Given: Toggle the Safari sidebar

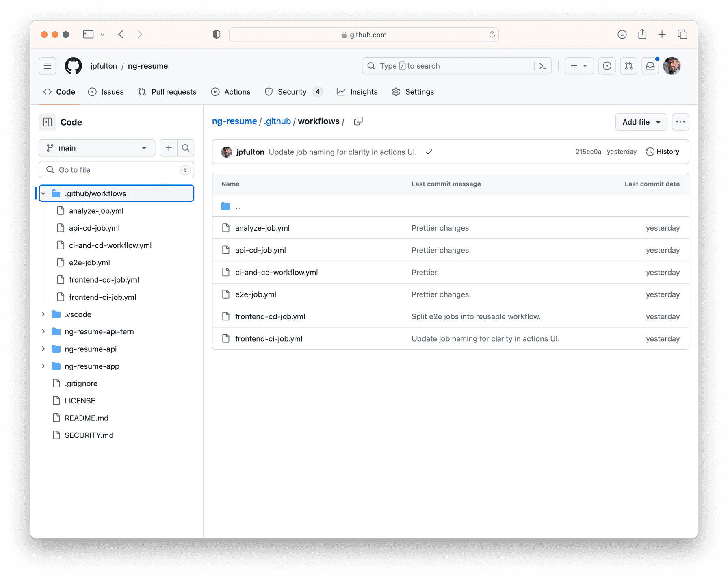Looking at the screenshot, I should [x=88, y=35].
